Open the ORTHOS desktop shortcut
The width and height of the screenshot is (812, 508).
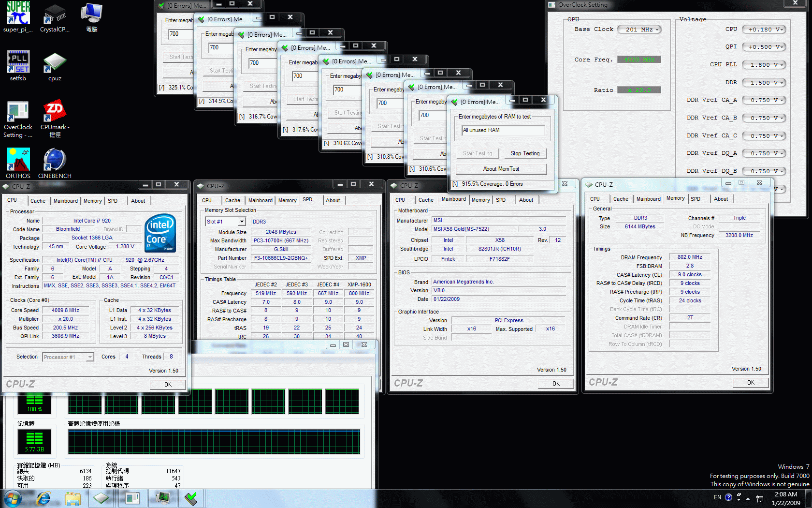[18, 163]
